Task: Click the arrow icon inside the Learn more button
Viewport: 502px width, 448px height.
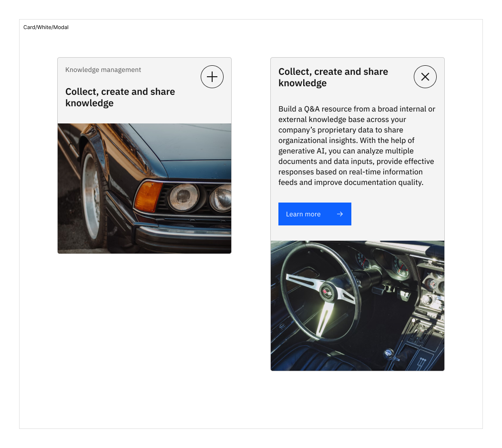Action: point(340,214)
